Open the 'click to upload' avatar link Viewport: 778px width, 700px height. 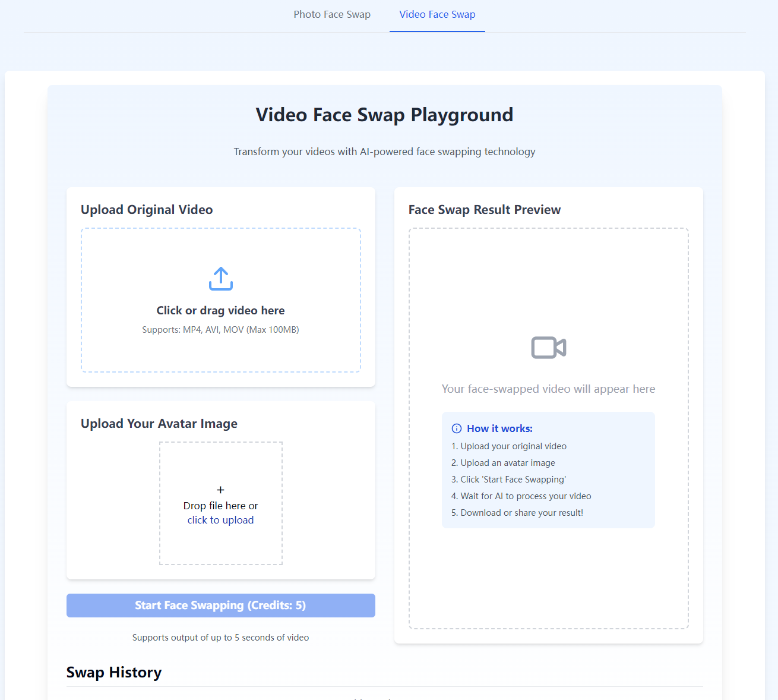(220, 521)
